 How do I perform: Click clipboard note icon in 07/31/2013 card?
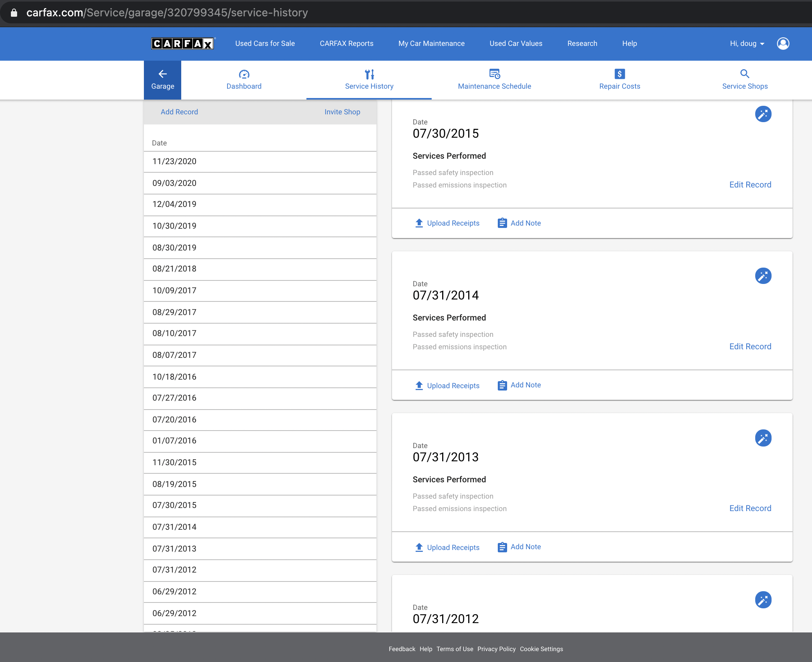tap(502, 547)
